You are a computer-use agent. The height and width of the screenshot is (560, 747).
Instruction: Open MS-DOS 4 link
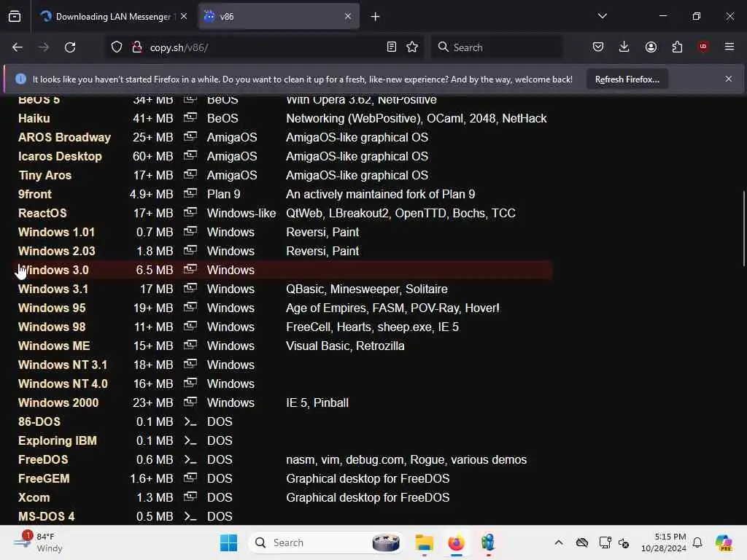tap(46, 517)
